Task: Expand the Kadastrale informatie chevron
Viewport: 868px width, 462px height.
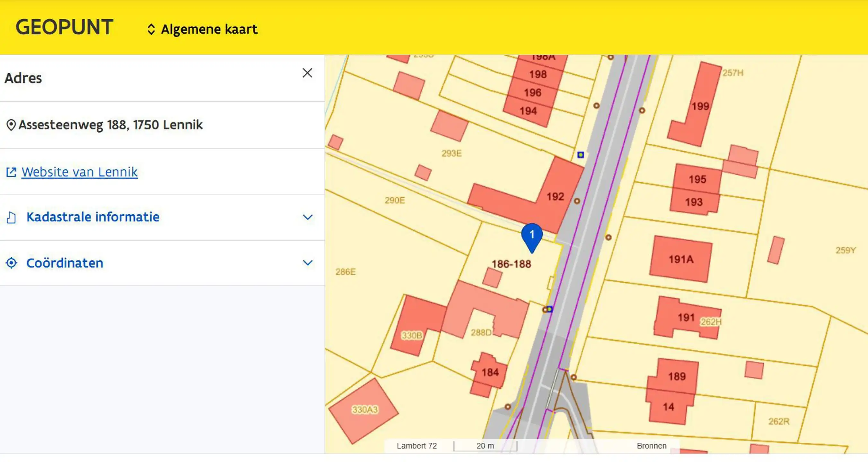Action: (307, 218)
